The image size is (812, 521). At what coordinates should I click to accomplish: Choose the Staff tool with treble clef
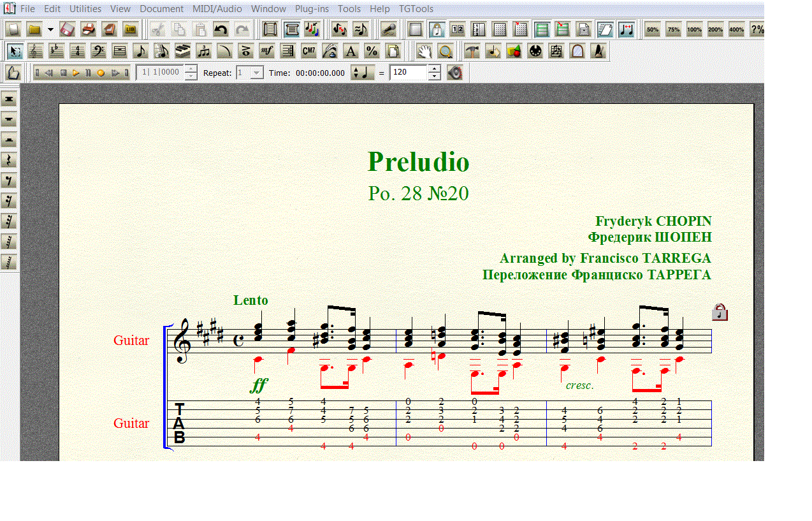36,51
